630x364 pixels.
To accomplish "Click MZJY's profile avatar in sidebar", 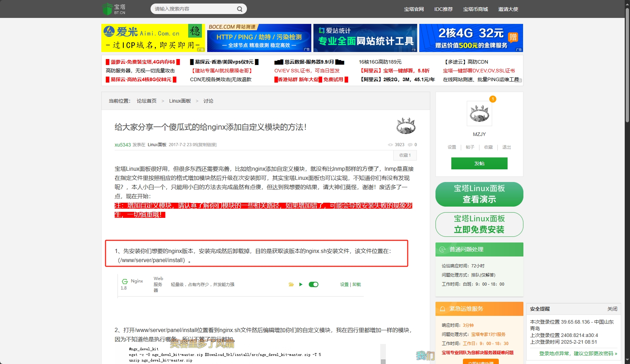I will (479, 113).
